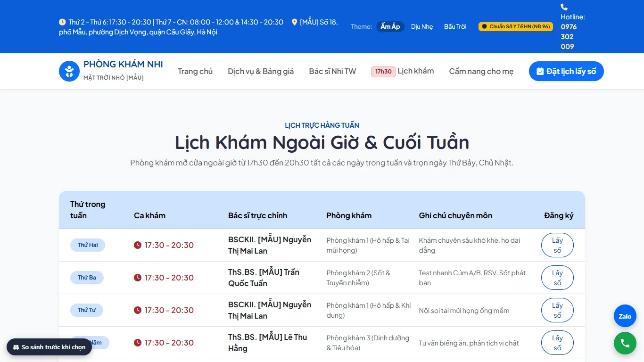Click the clock icon in Thứ Hai row
The height and width of the screenshot is (362, 644).
coord(138,245)
